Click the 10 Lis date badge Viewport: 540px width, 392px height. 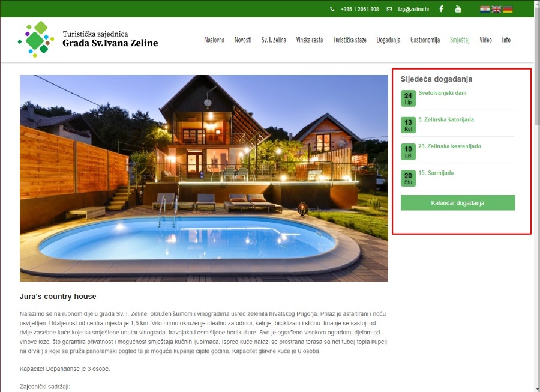click(x=408, y=152)
